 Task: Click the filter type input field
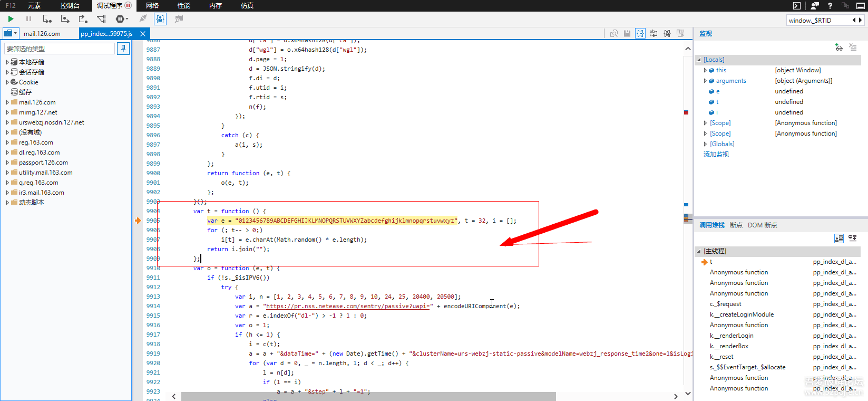(x=60, y=49)
